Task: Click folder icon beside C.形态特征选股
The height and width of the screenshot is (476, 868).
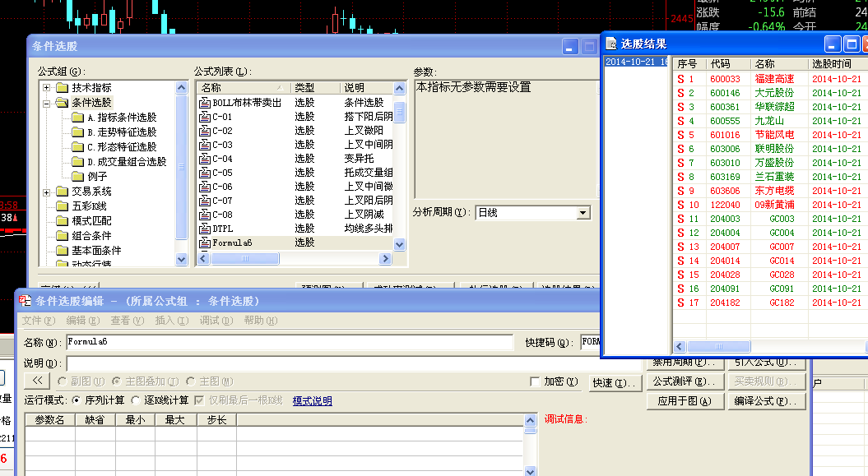Action: pos(77,147)
